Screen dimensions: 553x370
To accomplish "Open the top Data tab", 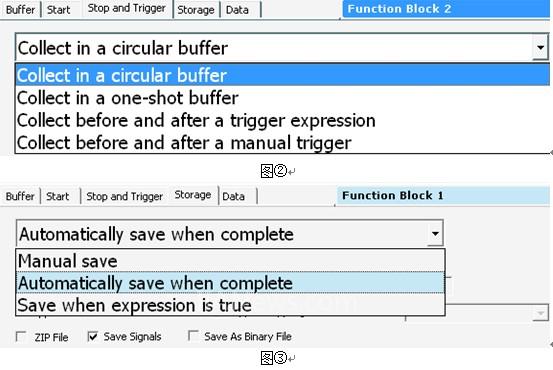I will [x=237, y=10].
